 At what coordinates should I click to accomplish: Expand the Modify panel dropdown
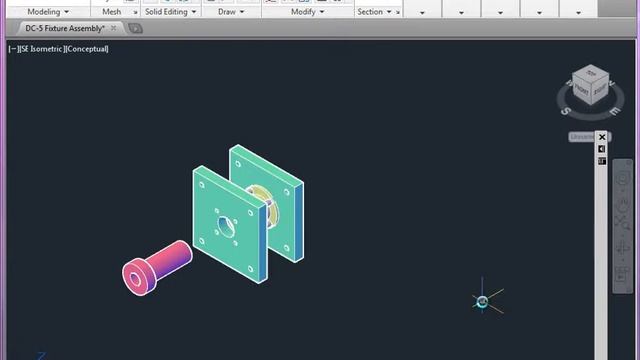(x=322, y=12)
